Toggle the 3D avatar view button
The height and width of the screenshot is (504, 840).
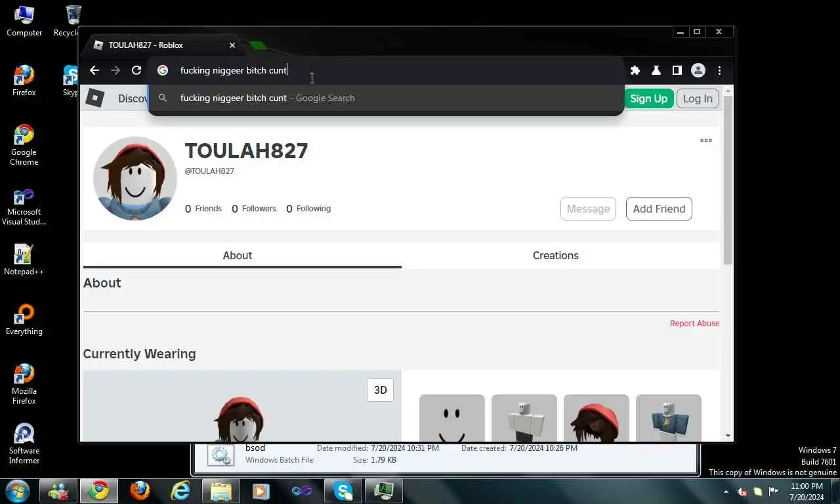pyautogui.click(x=381, y=390)
